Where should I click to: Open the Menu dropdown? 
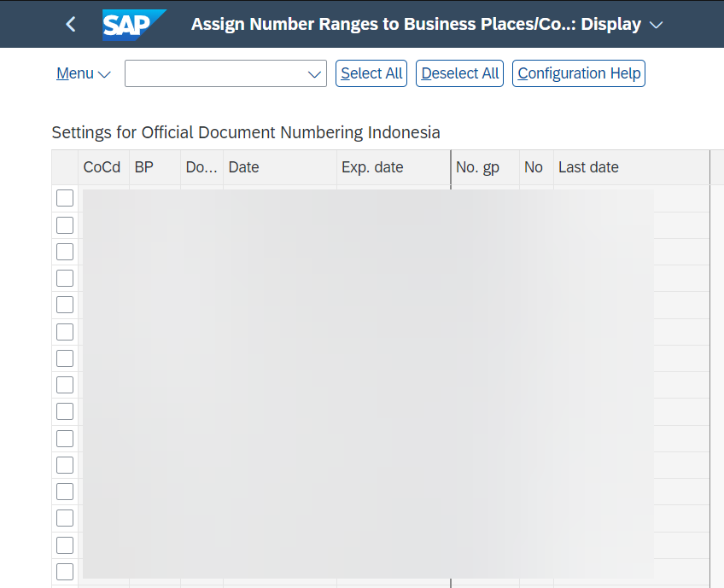pos(84,73)
